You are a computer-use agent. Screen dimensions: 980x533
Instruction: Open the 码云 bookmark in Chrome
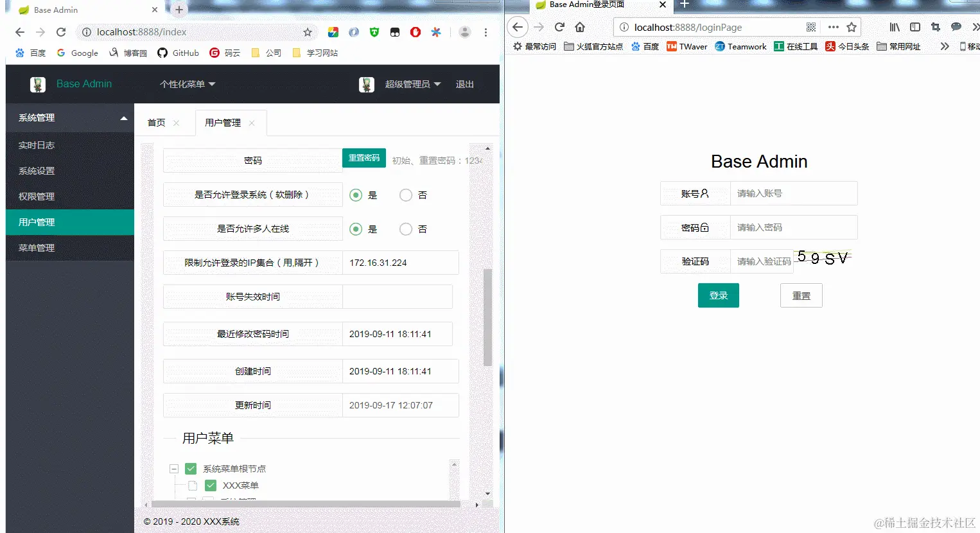pos(225,53)
